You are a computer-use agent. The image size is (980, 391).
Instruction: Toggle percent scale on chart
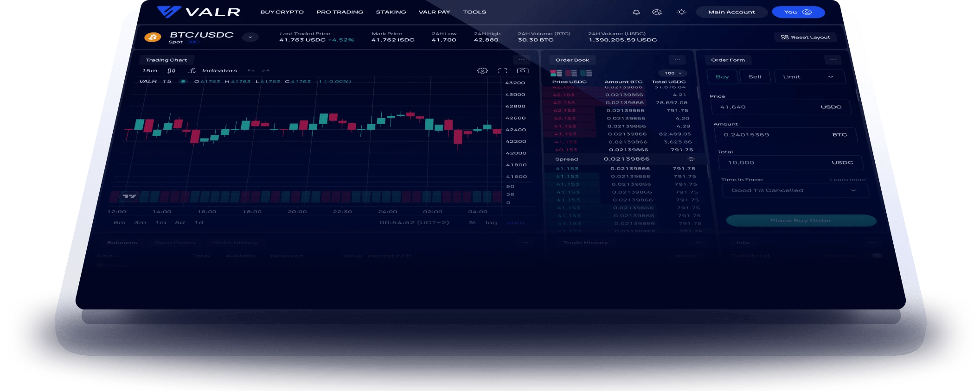(x=472, y=223)
